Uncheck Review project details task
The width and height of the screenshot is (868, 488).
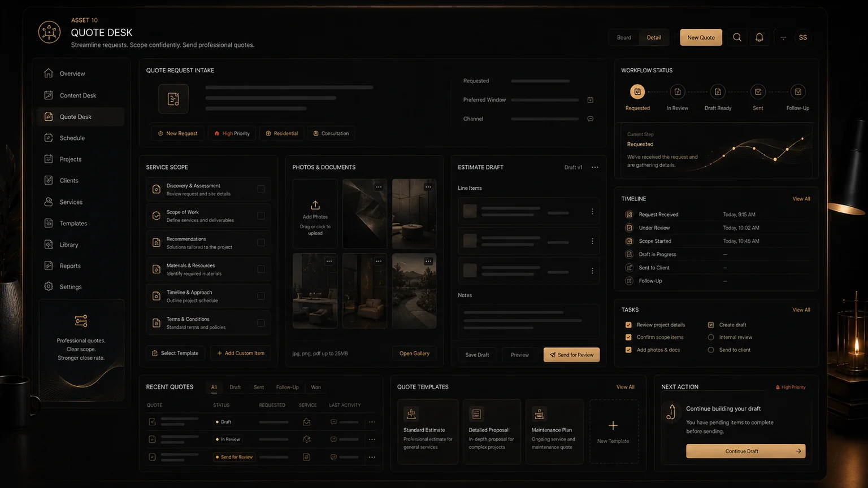click(628, 325)
